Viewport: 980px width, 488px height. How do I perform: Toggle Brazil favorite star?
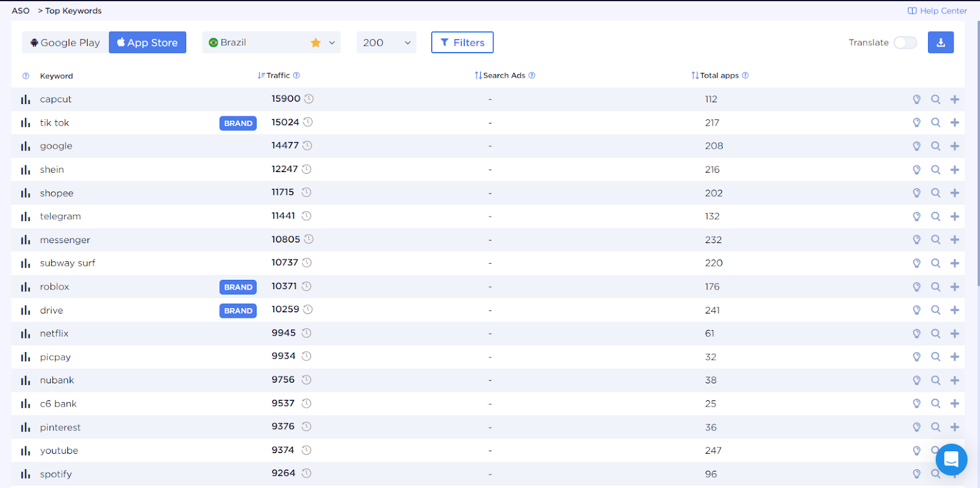click(x=315, y=42)
